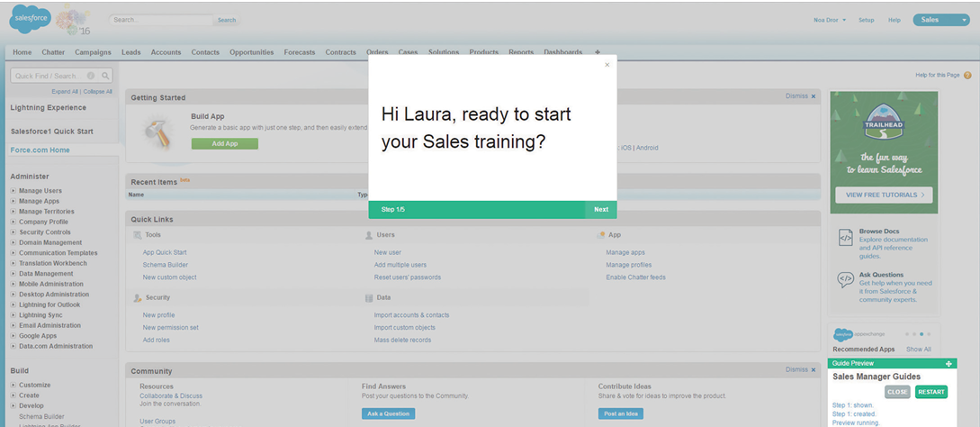Click the Salesforce AppExchange logo
980x427 pixels.
(843, 334)
